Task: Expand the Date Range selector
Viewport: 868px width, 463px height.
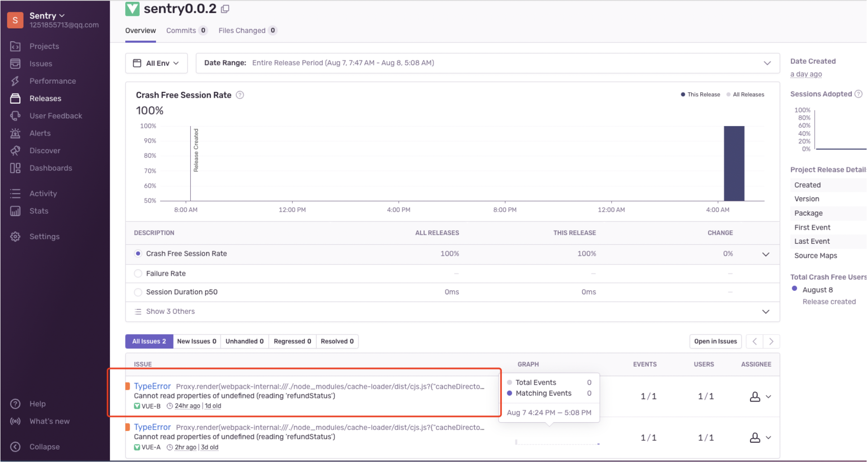Action: pyautogui.click(x=488, y=63)
